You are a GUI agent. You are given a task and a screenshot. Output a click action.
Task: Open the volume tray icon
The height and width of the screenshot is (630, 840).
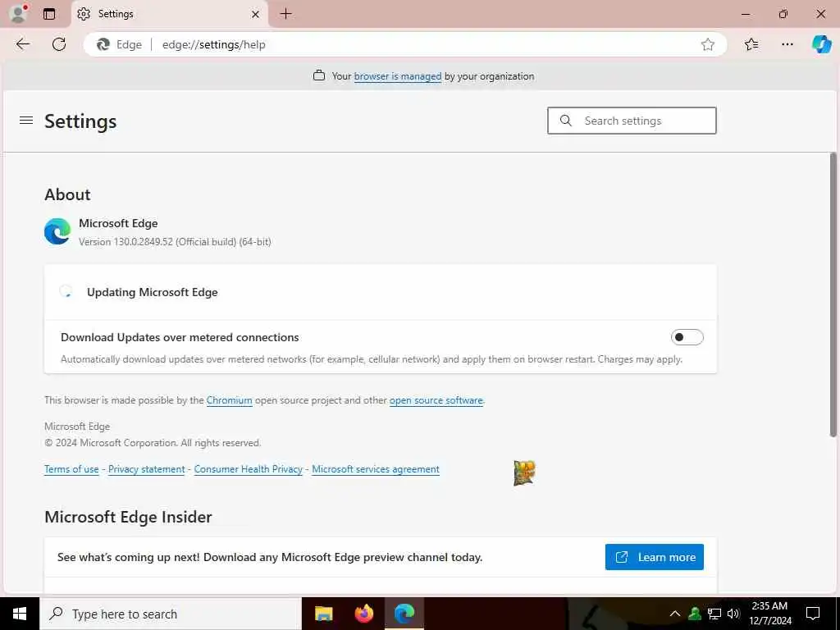tap(733, 614)
